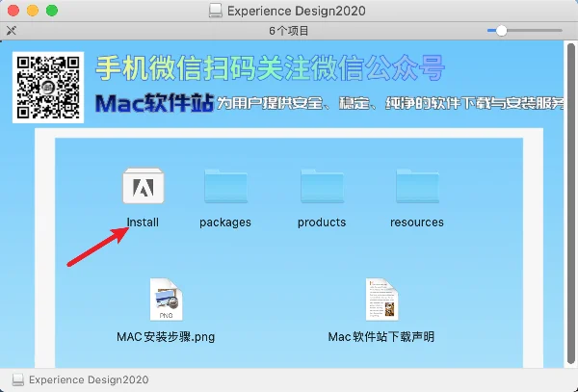Screen dimensions: 578x392
Task: Select the Mac软件站下载声明 document icon
Action: click(x=381, y=300)
